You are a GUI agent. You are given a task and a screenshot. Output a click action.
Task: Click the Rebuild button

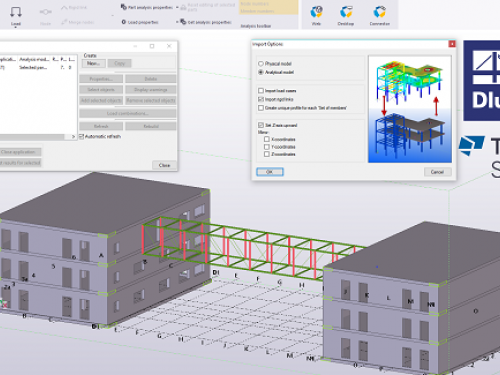click(151, 126)
